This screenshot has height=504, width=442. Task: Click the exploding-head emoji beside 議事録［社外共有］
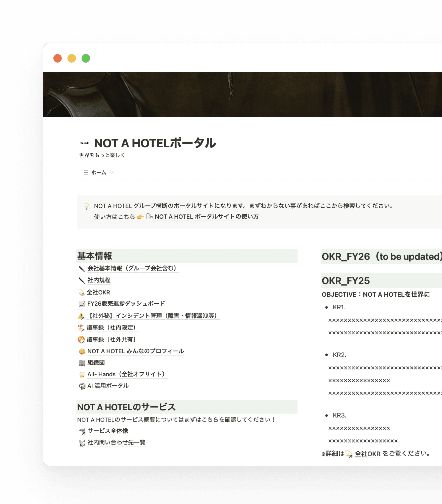pyautogui.click(x=81, y=340)
